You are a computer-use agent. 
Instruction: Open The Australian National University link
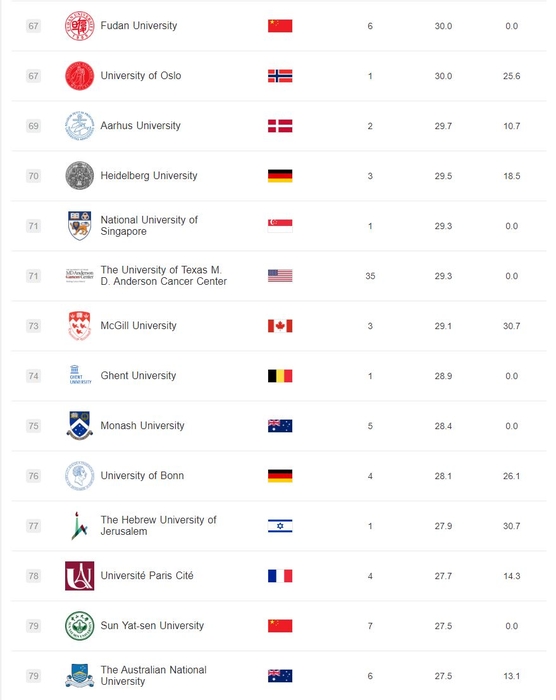click(x=154, y=675)
